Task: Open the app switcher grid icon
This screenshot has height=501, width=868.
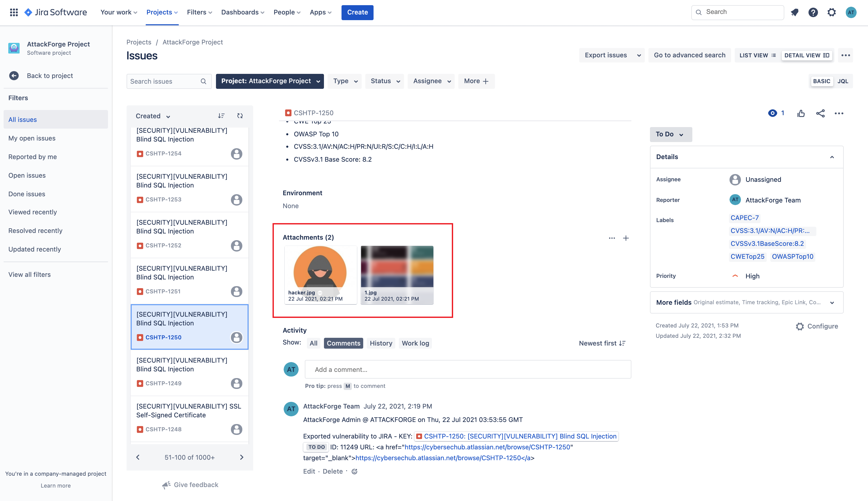Action: pyautogui.click(x=14, y=12)
